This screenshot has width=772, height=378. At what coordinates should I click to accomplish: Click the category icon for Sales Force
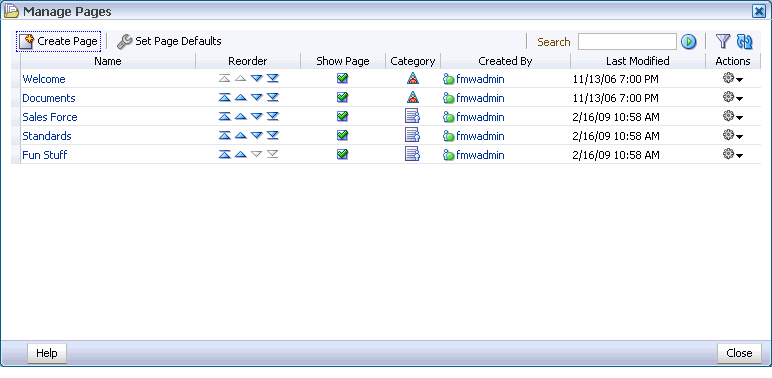412,116
